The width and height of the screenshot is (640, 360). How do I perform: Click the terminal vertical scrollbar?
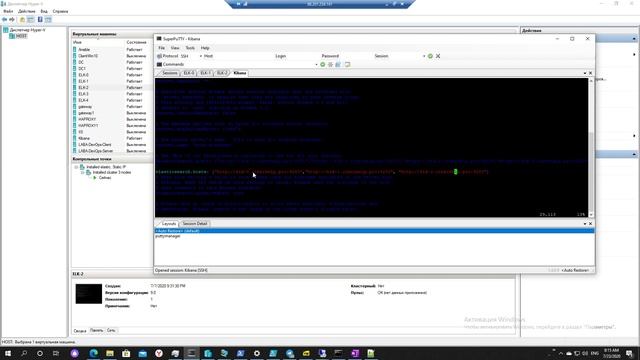(591, 147)
